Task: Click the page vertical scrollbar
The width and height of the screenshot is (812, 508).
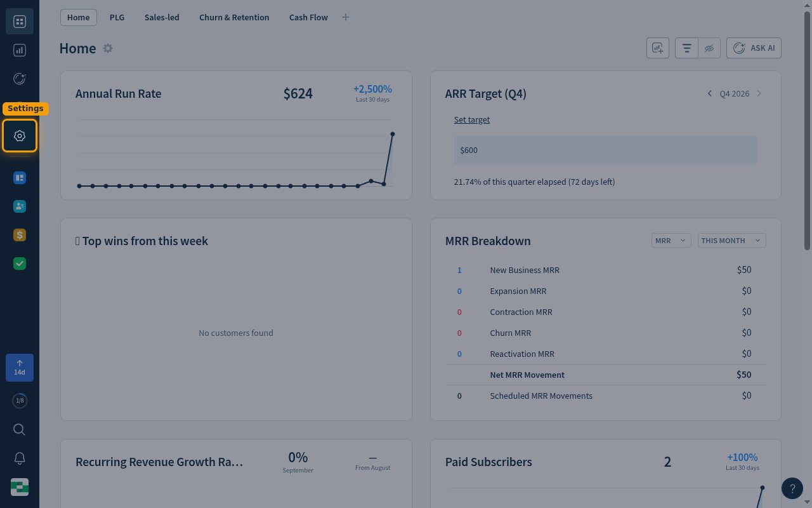Action: tap(808, 131)
